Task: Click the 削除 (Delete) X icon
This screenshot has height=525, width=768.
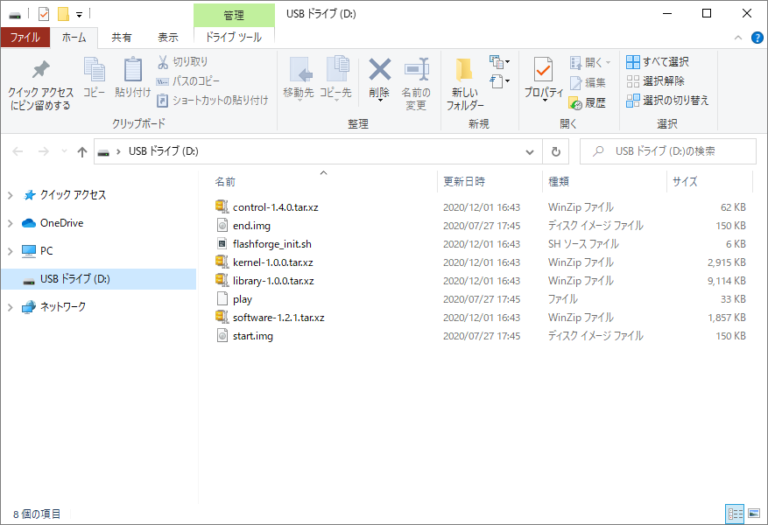Action: (380, 69)
